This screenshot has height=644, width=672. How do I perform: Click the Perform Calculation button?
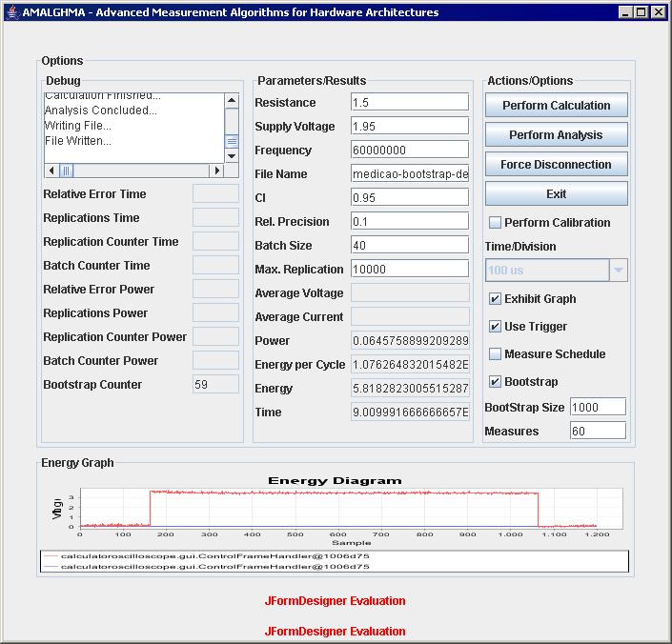pyautogui.click(x=557, y=105)
